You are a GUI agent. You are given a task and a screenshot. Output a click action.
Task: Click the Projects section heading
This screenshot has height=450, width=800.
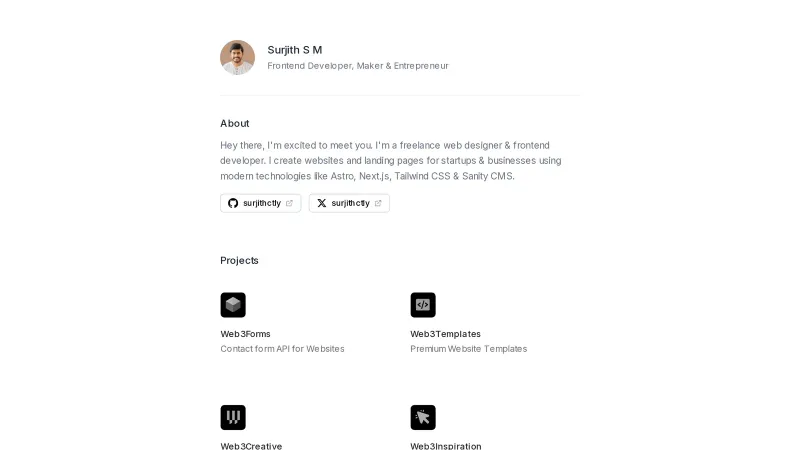pyautogui.click(x=239, y=260)
